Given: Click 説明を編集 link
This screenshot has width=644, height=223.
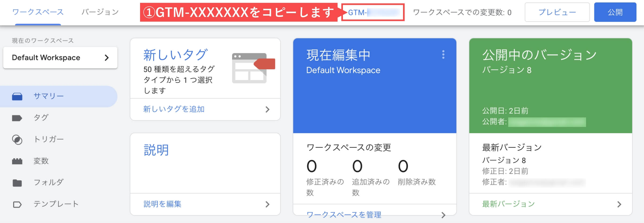Looking at the screenshot, I should click(162, 204).
